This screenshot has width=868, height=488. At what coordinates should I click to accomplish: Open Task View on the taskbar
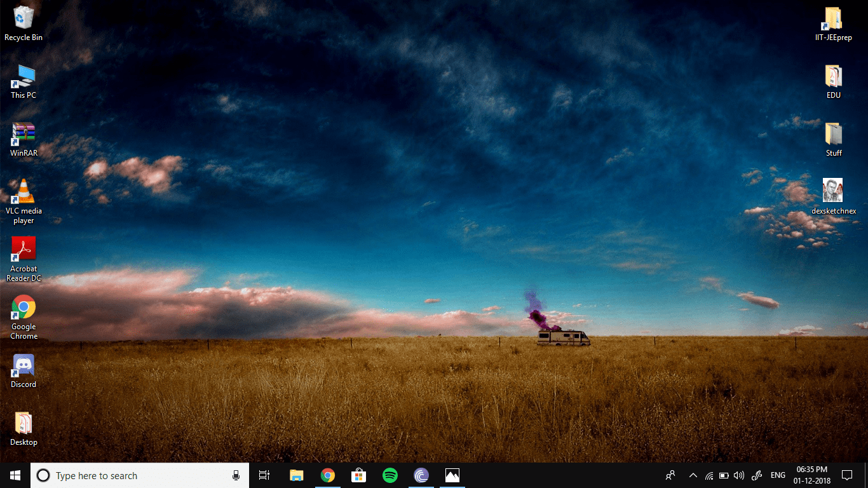[264, 475]
